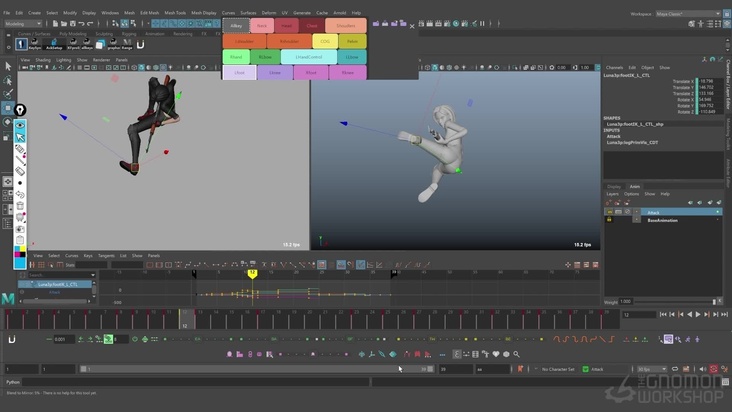Choose the Select arrow tool in the toolbox
The width and height of the screenshot is (732, 412).
[x=8, y=66]
